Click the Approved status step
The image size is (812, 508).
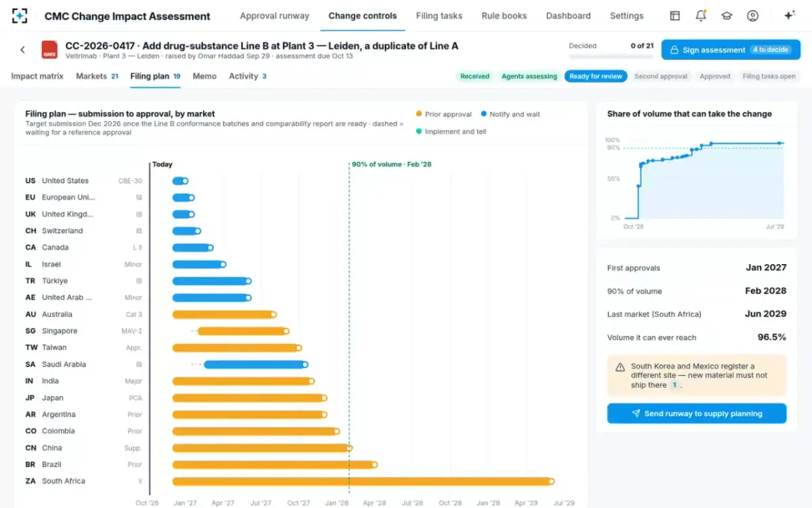[715, 77]
